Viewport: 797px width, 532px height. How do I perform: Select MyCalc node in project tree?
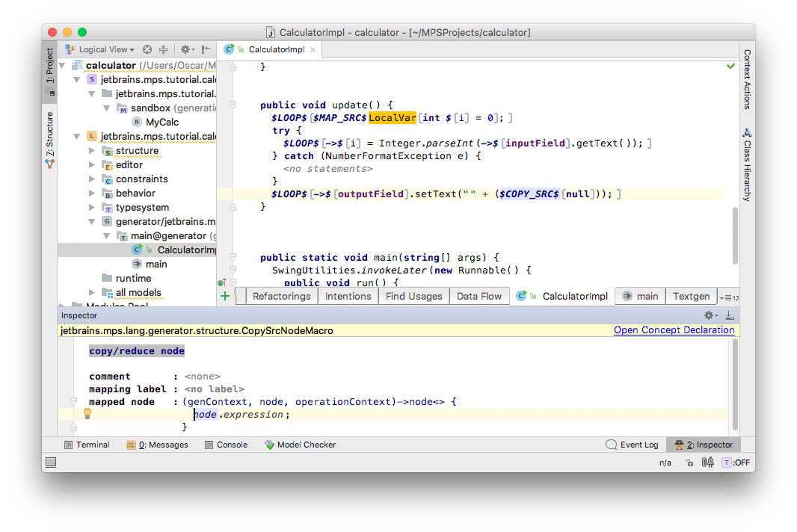(161, 123)
